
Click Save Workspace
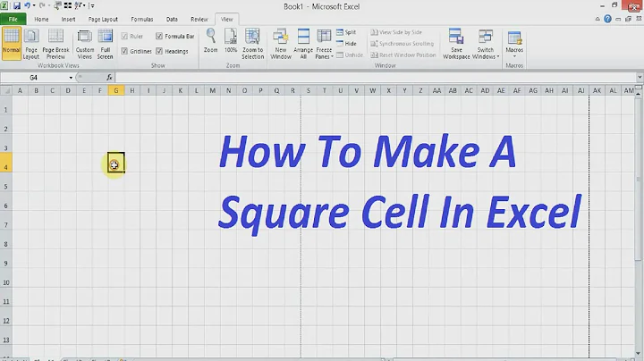pos(456,44)
